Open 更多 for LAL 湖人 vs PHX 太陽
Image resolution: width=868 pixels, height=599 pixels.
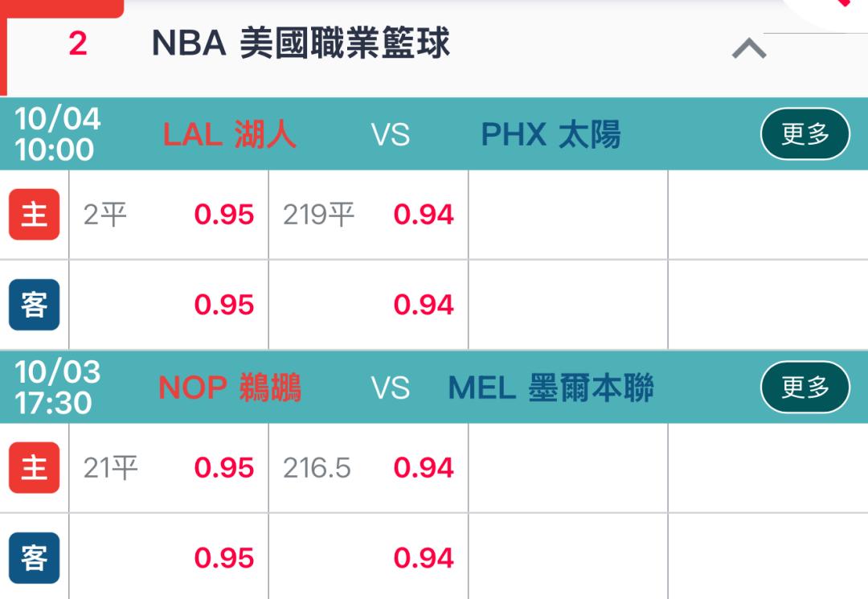[805, 134]
